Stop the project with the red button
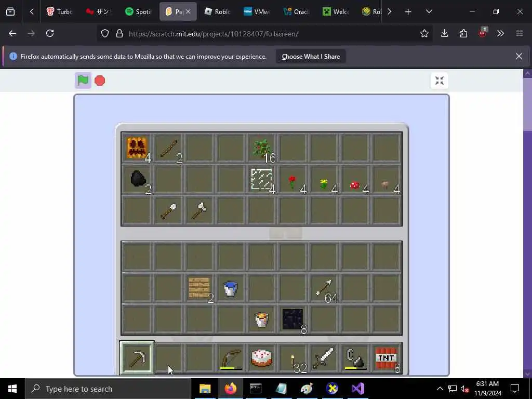Image resolution: width=532 pixels, height=399 pixels. (100, 81)
